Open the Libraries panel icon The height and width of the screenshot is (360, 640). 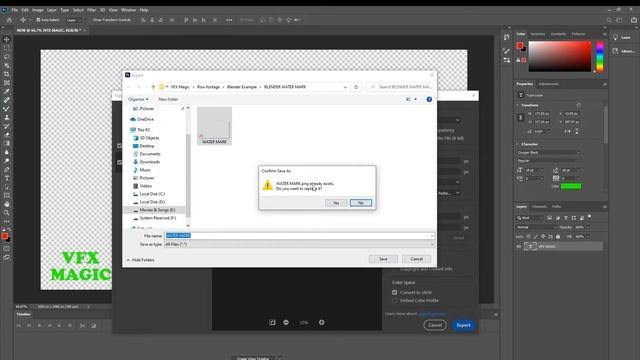(x=616, y=51)
